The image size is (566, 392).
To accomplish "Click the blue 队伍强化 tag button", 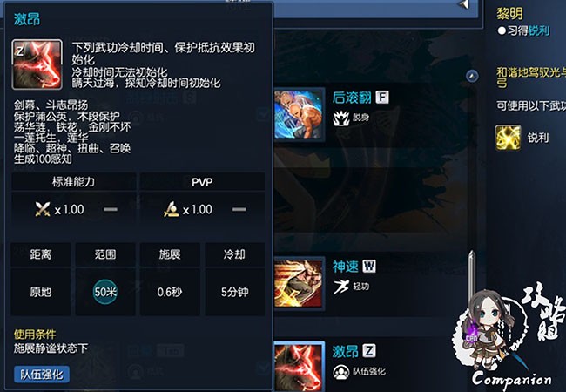I will (42, 375).
